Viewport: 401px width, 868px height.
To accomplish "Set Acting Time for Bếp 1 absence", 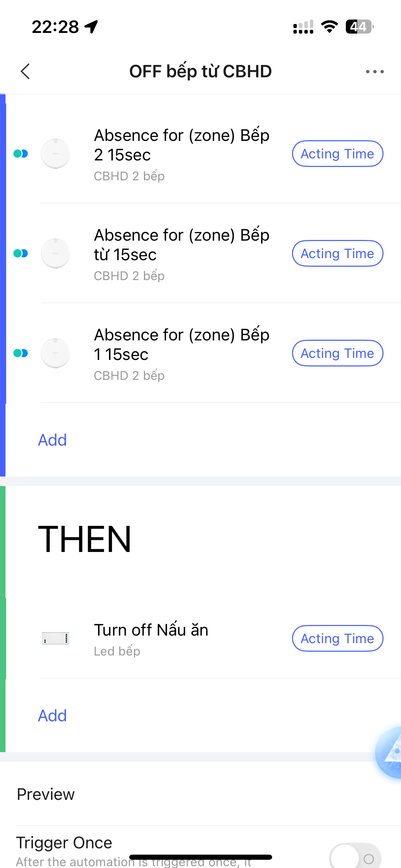I will click(x=337, y=353).
